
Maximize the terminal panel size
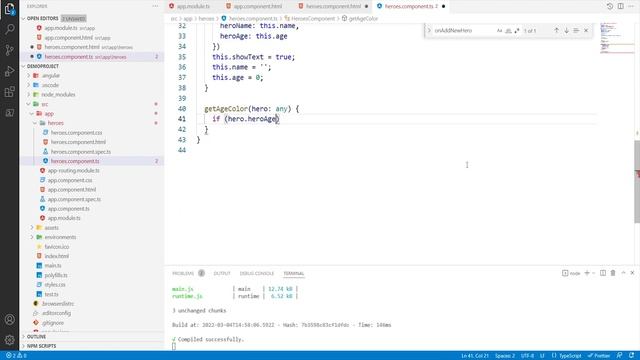pyautogui.click(x=623, y=273)
